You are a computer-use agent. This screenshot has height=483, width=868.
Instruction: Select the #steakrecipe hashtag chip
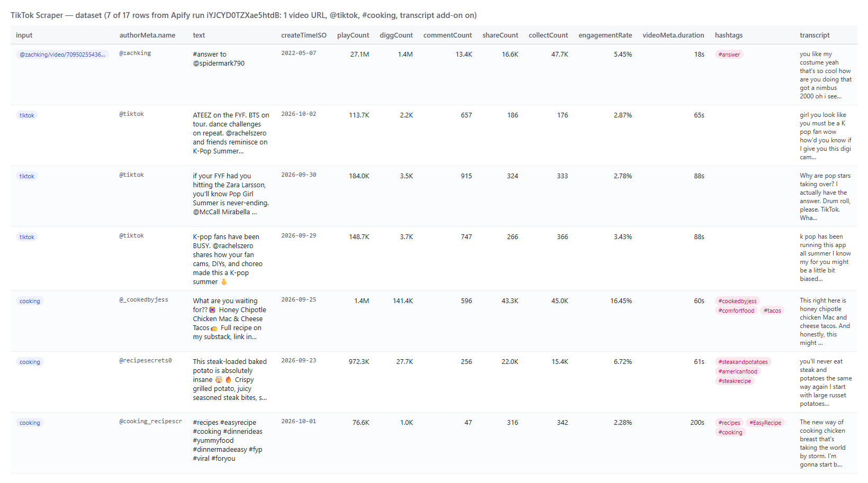click(x=735, y=381)
